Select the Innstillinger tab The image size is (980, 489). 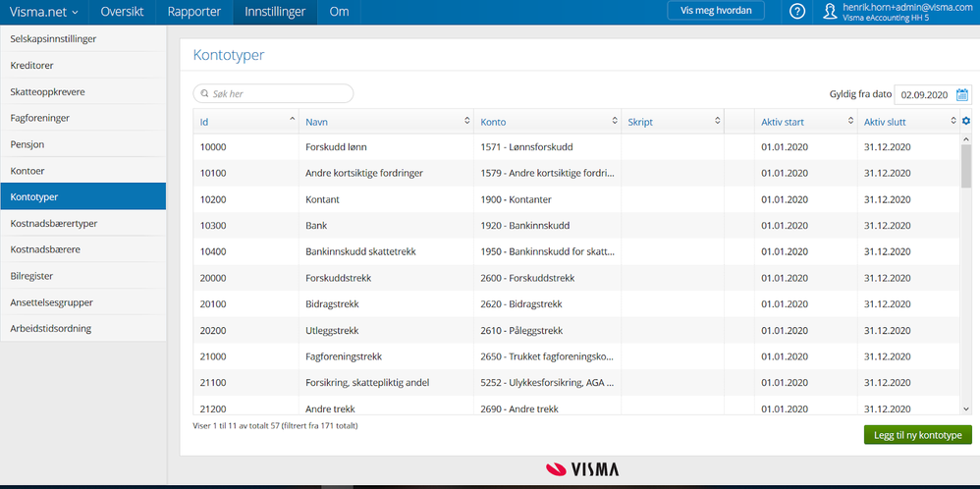point(275,12)
